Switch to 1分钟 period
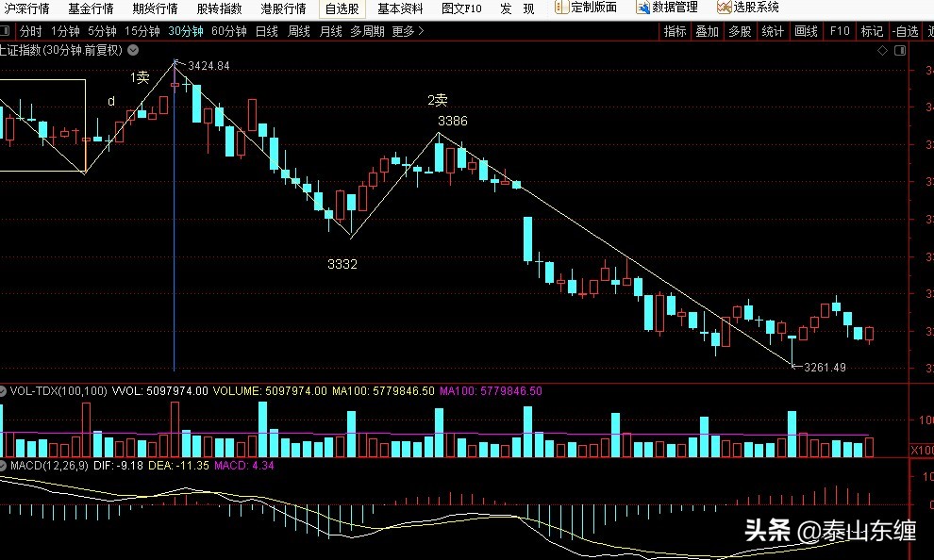Image resolution: width=934 pixels, height=560 pixels. [x=65, y=31]
